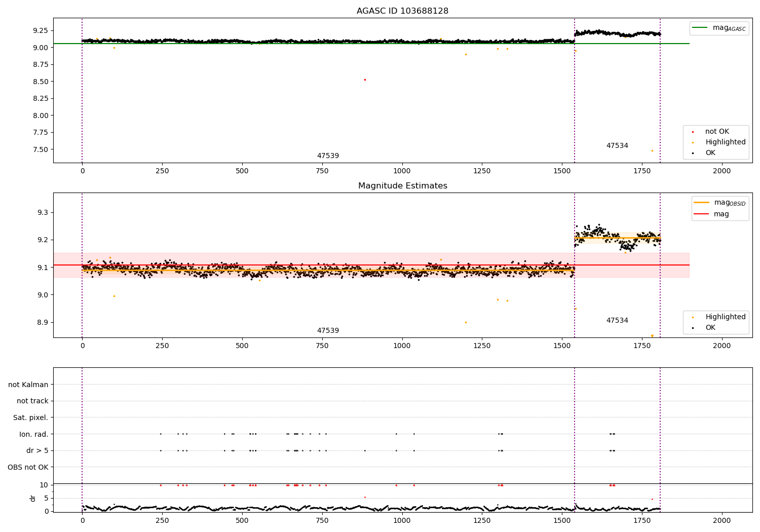Click the red mag legend line swatch
Screen dimensions: 760x532
point(702,214)
